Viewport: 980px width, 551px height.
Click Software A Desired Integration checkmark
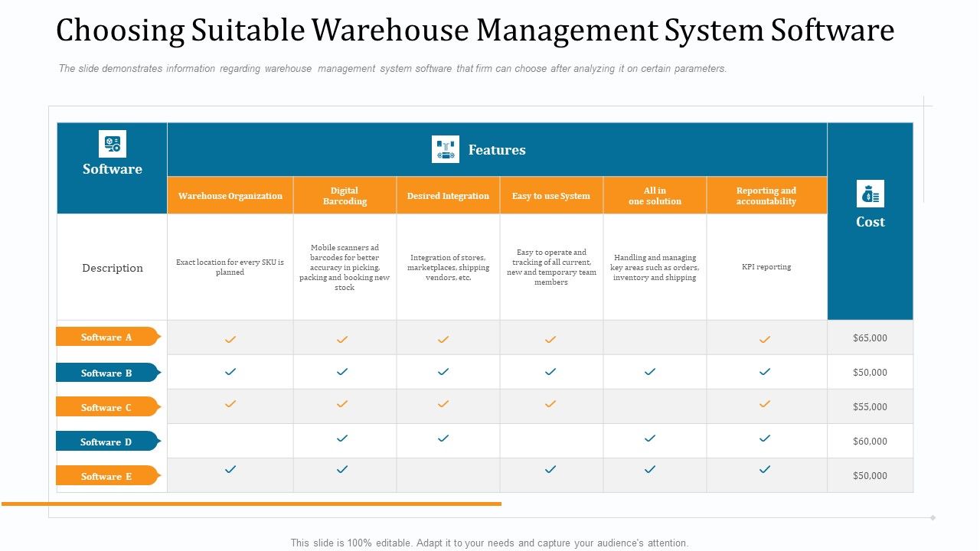pos(443,339)
